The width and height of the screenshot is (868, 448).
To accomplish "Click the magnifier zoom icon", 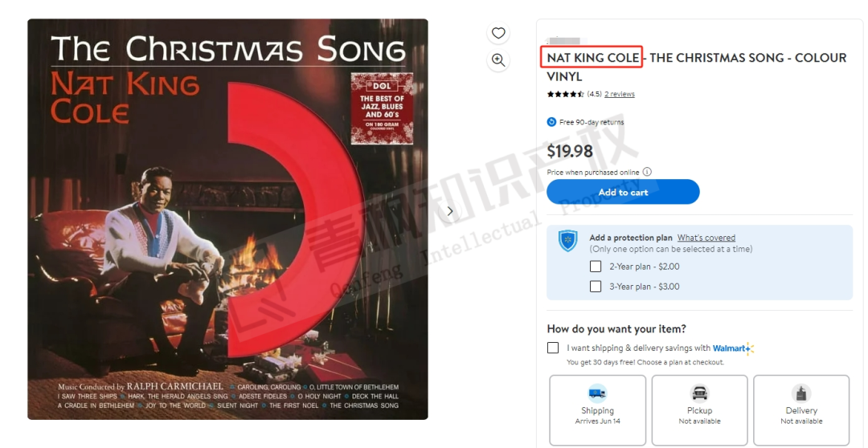I will (498, 60).
